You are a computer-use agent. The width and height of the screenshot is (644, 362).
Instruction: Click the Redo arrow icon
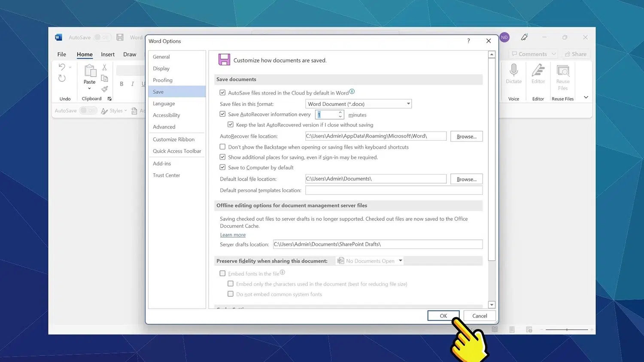click(x=62, y=78)
